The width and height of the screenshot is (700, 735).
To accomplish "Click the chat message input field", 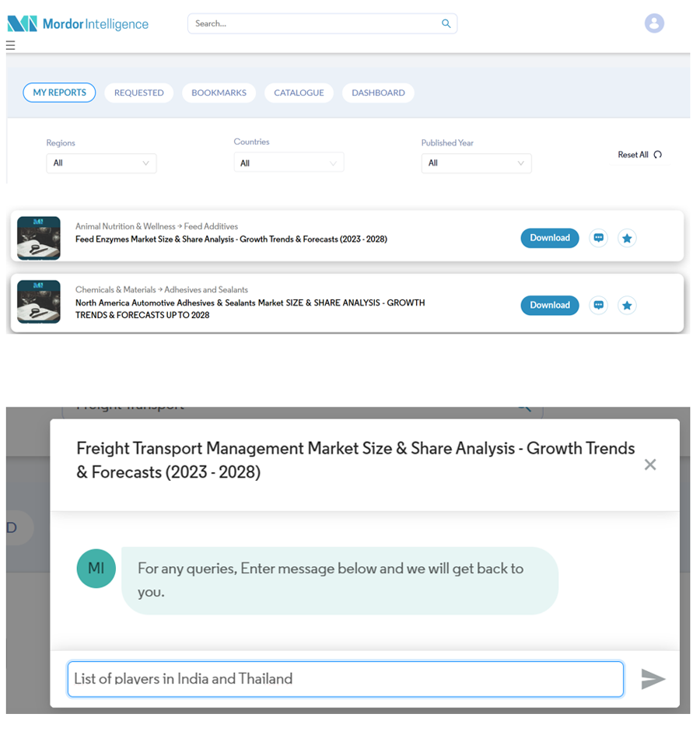I will coord(345,679).
